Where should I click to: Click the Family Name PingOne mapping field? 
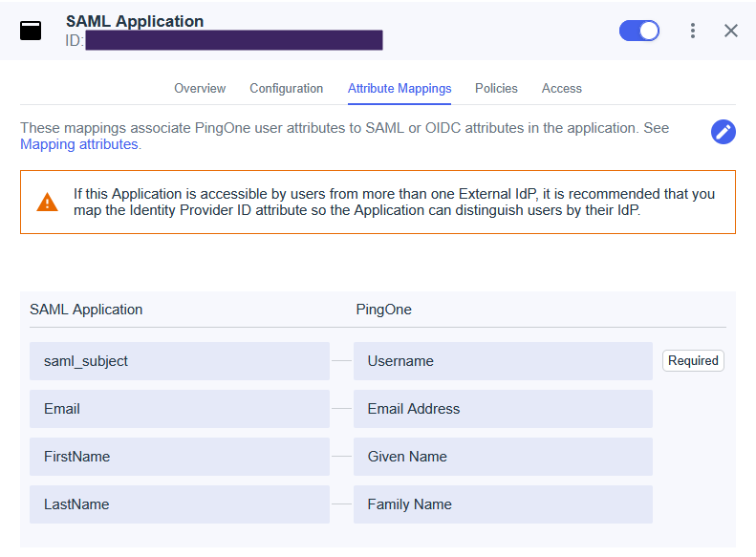tap(503, 504)
